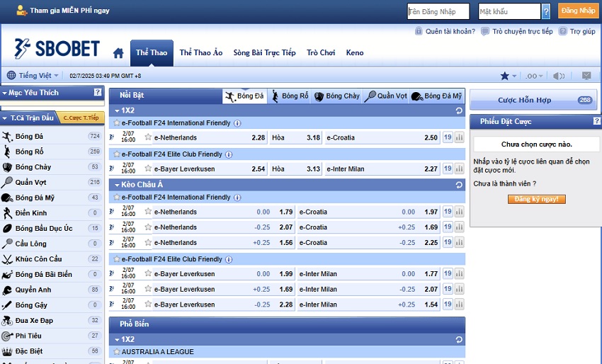The image size is (602, 364).
Task: Collapse the Phổ Biến 1X2 section
Action: point(117,340)
